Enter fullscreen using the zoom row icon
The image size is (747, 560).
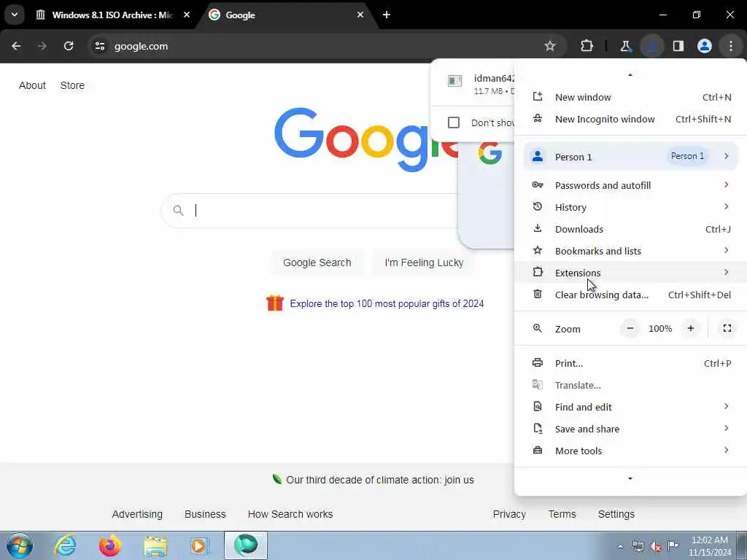pyautogui.click(x=727, y=329)
